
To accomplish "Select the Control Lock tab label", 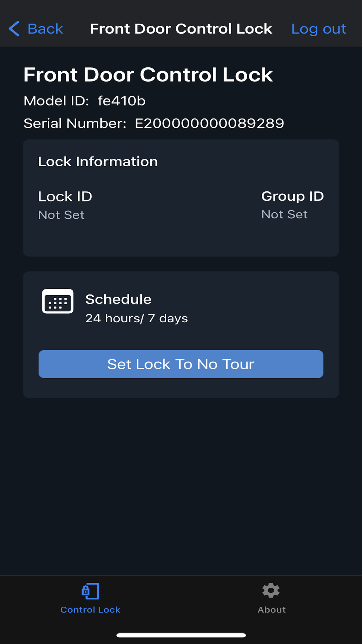I will point(90,610).
